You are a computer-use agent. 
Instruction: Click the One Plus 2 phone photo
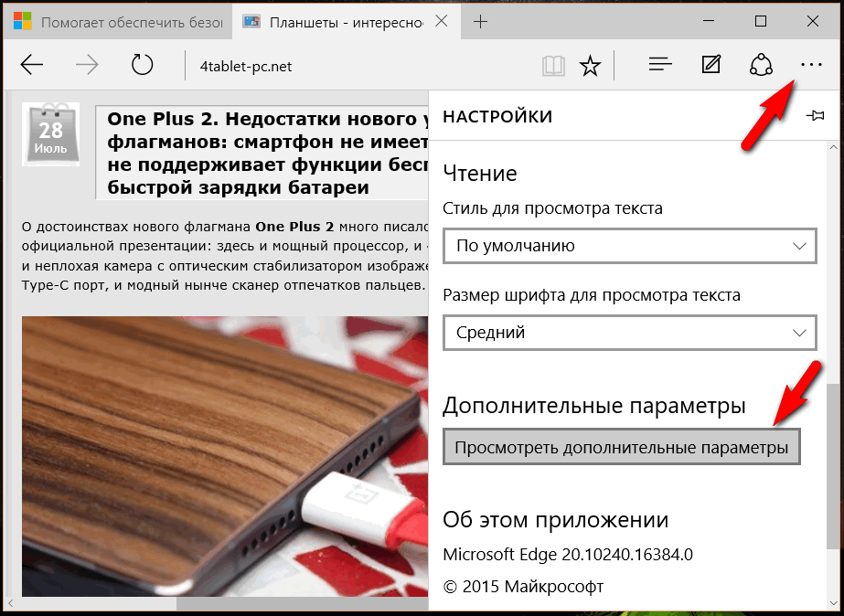click(x=225, y=456)
